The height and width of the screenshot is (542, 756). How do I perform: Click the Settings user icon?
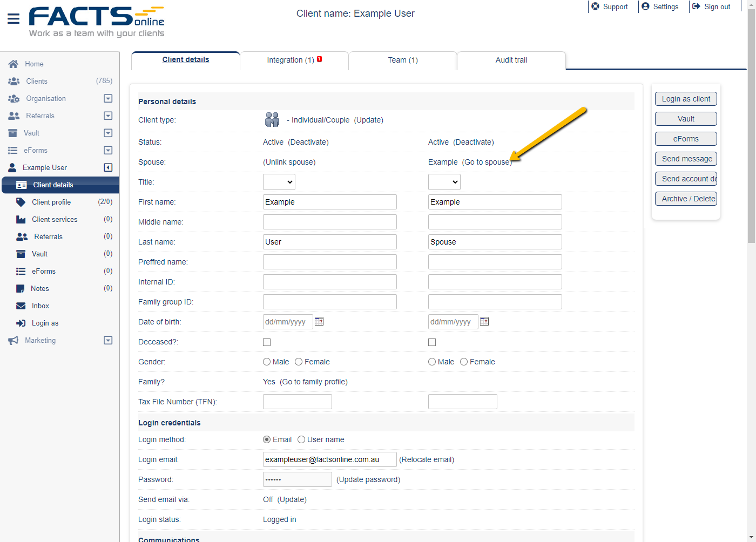[x=645, y=6]
